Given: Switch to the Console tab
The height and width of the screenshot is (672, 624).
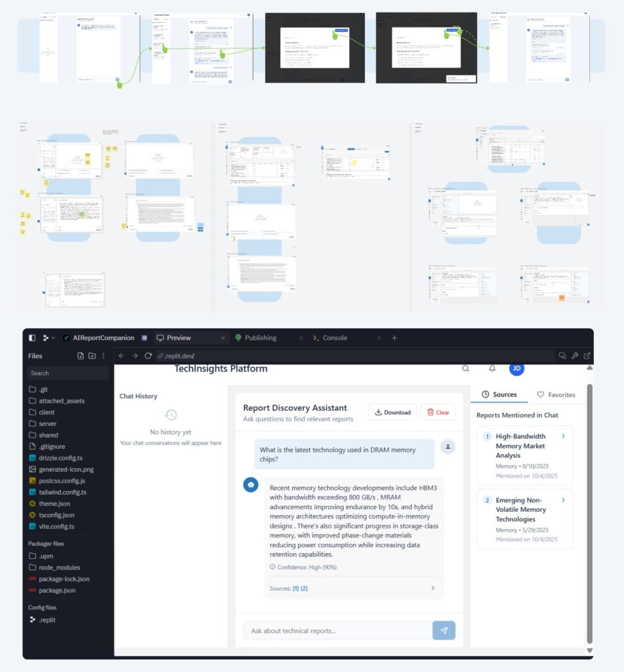Looking at the screenshot, I should tap(335, 338).
